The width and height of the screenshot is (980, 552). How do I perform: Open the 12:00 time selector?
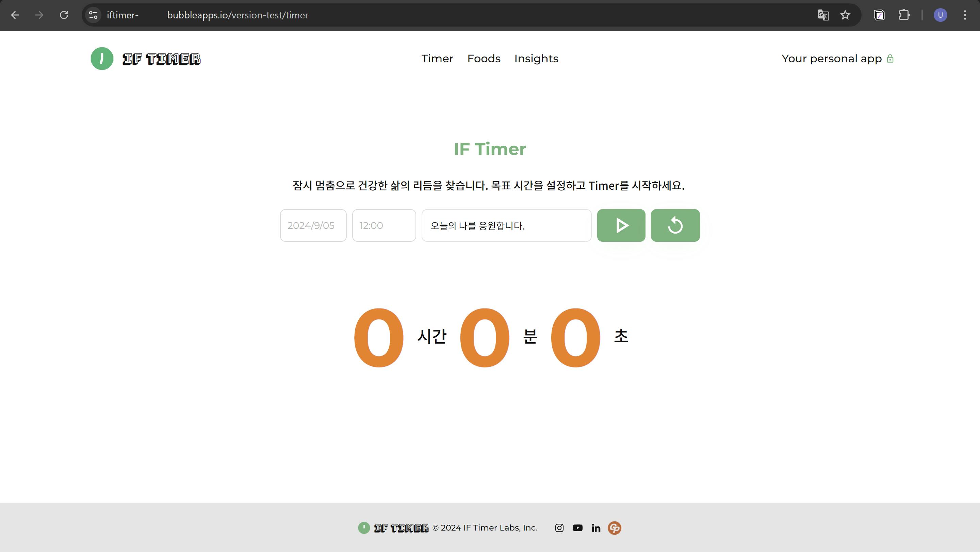(x=383, y=225)
